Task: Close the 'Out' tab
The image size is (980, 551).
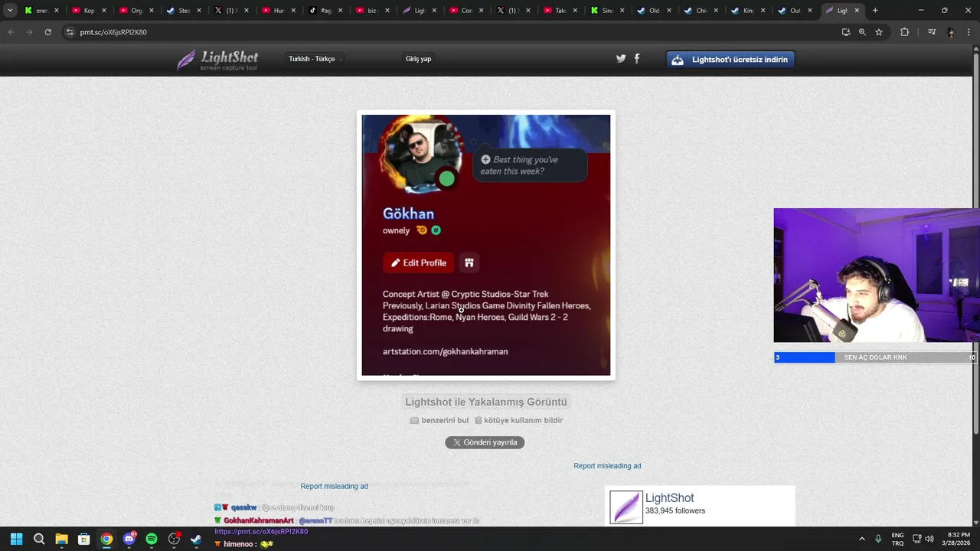Action: [810, 11]
